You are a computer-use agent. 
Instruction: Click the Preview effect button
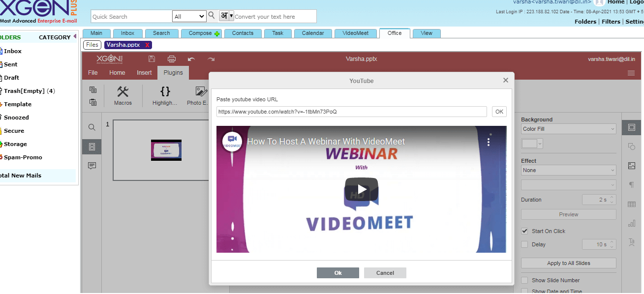569,214
